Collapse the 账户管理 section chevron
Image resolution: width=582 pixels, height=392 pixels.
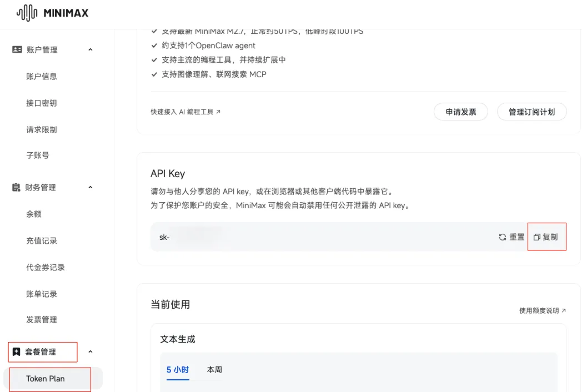(90, 49)
